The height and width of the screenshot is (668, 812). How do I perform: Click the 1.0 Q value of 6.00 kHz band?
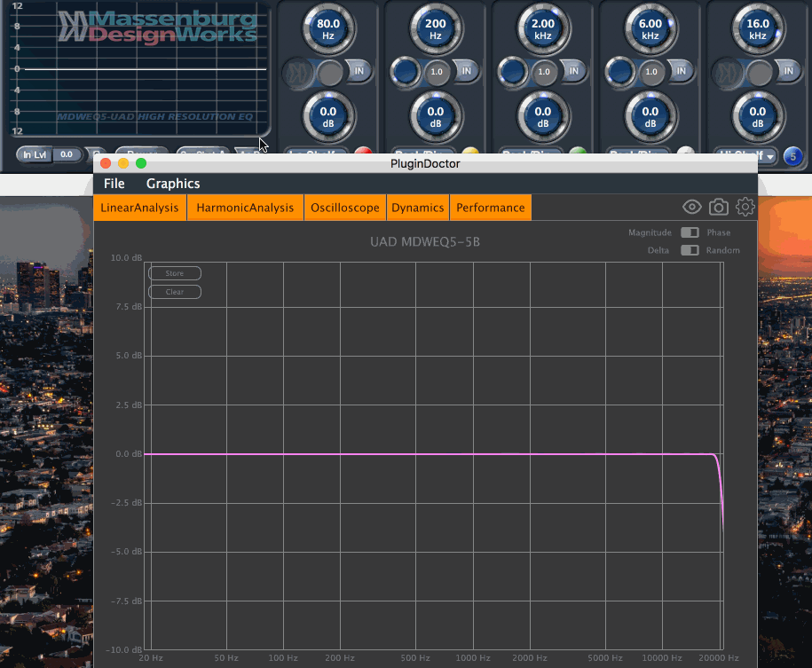651,72
